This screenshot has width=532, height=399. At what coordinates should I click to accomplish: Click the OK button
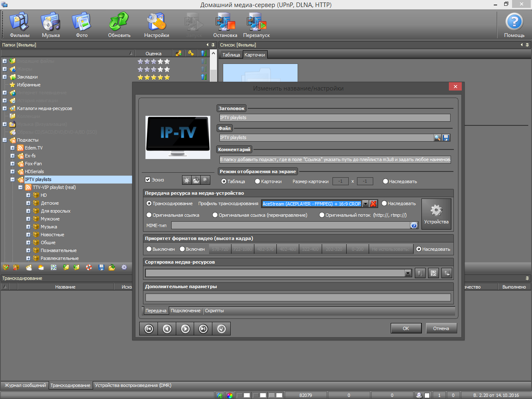coord(406,328)
